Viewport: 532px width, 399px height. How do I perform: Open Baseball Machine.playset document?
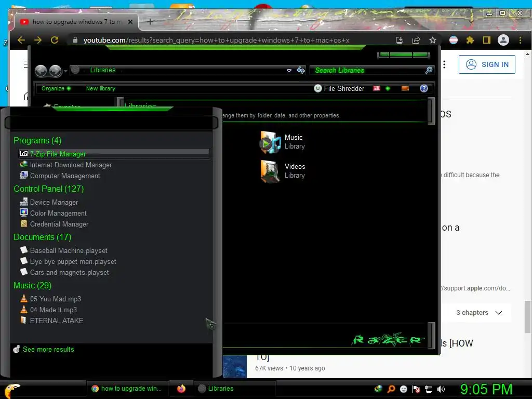(64, 250)
